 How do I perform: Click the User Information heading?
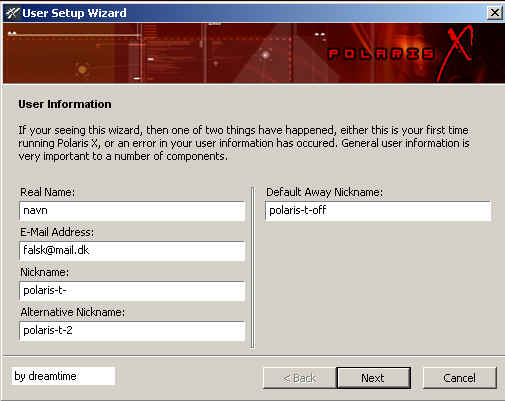pyautogui.click(x=65, y=104)
